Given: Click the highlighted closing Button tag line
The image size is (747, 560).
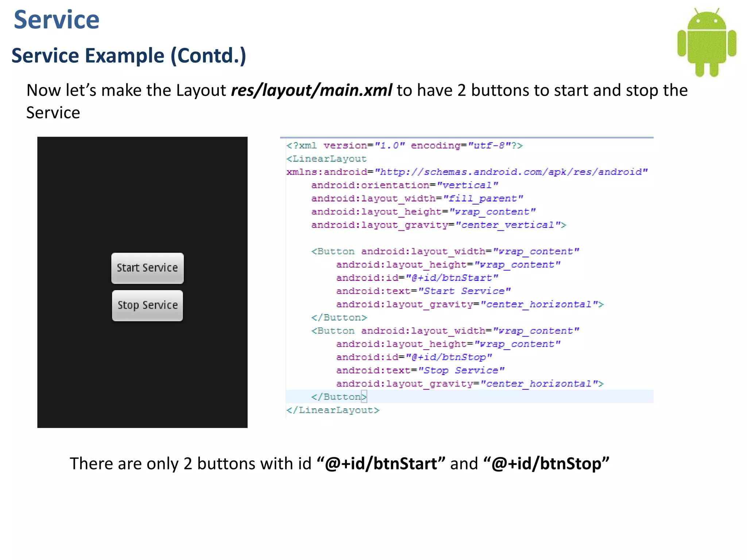Looking at the screenshot, I should point(338,397).
